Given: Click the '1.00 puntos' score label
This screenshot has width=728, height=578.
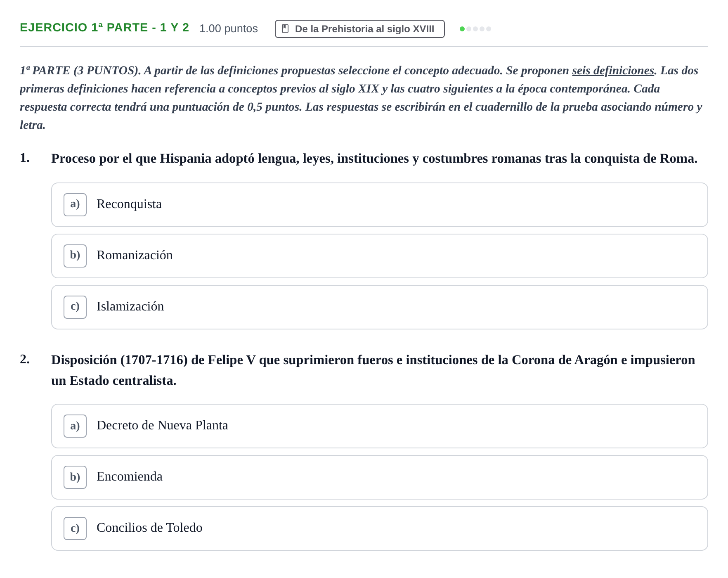Looking at the screenshot, I should [228, 28].
